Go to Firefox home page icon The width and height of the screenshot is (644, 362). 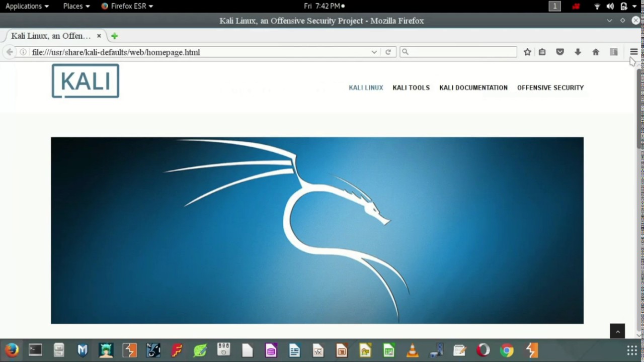[x=596, y=52]
